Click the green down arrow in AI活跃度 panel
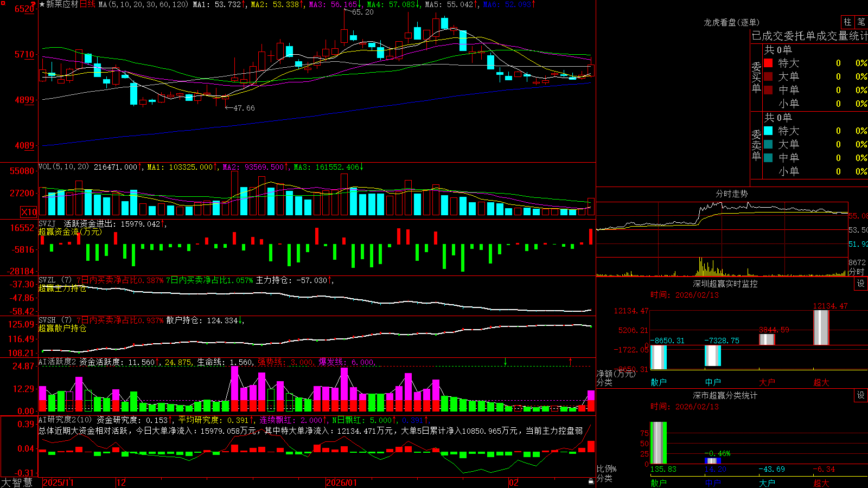This screenshot has height=488, width=868. tap(505, 362)
